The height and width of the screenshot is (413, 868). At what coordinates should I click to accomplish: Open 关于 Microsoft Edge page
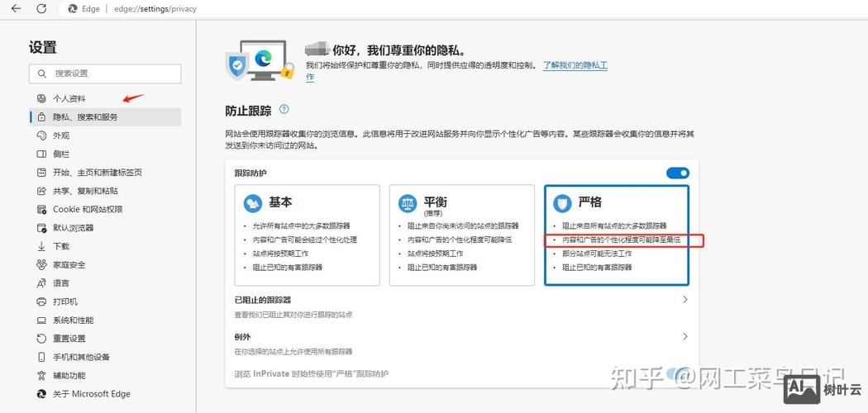(x=105, y=394)
